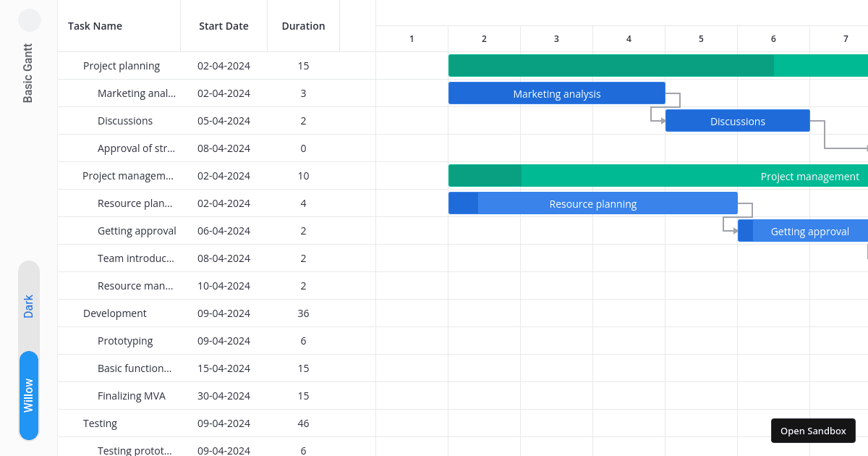Click the Duration column header
Screen dimensions: 868x456
[303, 26]
